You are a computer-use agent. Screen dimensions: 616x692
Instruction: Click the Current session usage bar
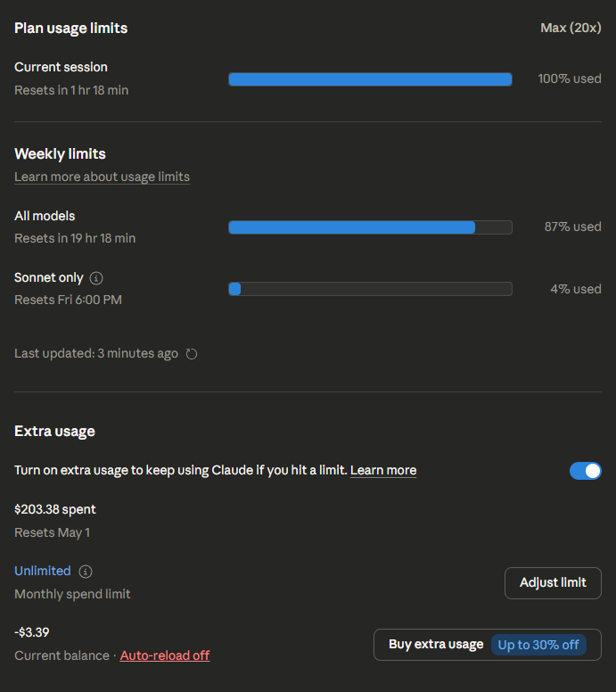[x=370, y=79]
